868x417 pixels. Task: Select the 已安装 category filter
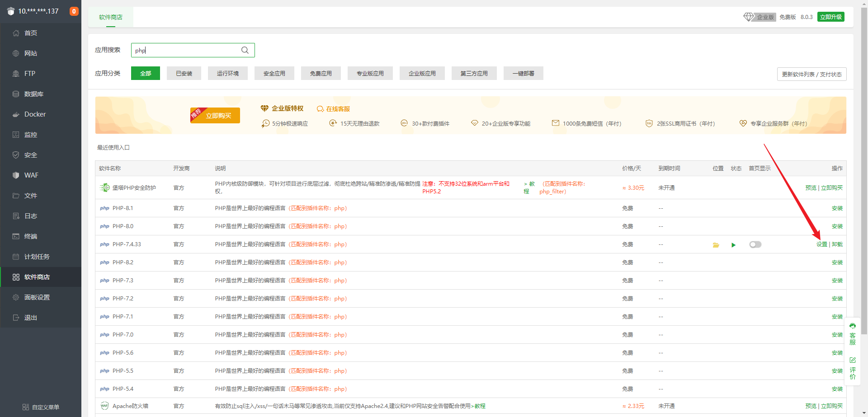click(x=184, y=73)
